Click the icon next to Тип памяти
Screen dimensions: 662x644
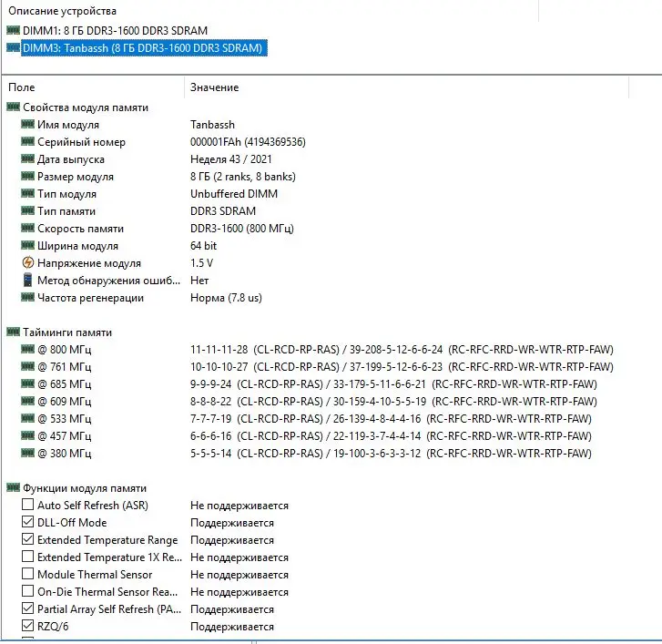pyautogui.click(x=27, y=210)
